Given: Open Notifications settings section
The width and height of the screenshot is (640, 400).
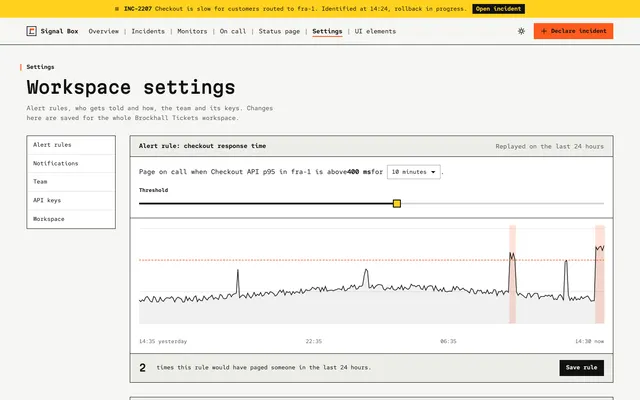Looking at the screenshot, I should (x=71, y=163).
